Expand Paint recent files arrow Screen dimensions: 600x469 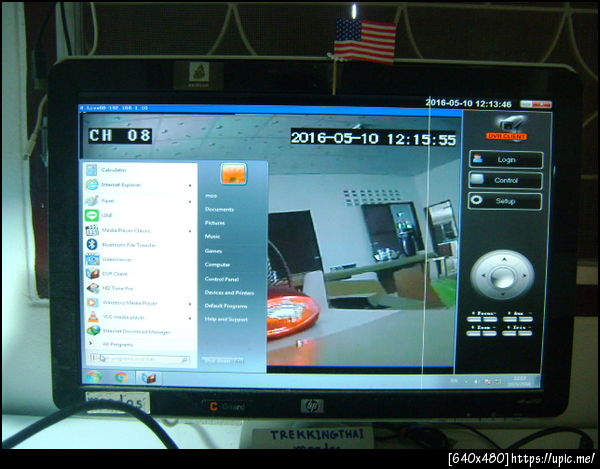point(190,201)
